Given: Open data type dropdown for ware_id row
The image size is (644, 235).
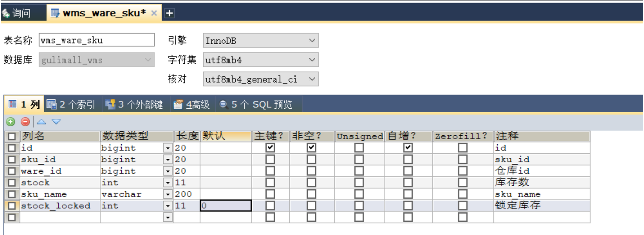Looking at the screenshot, I should [168, 171].
